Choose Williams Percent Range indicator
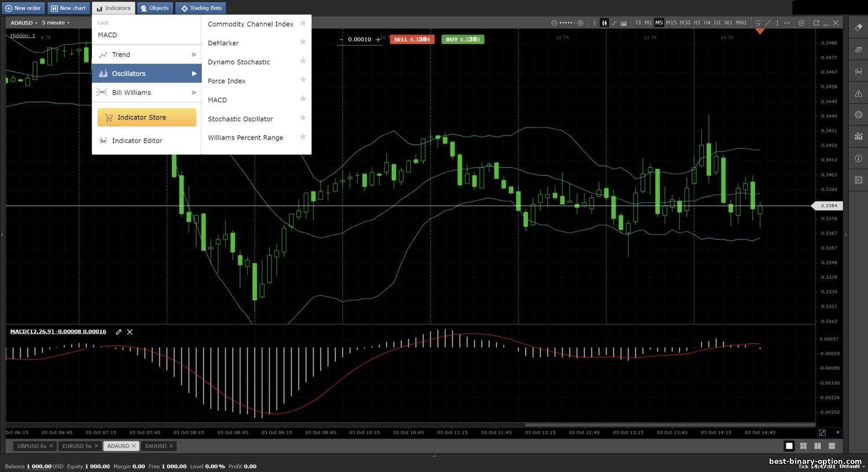 (x=245, y=138)
